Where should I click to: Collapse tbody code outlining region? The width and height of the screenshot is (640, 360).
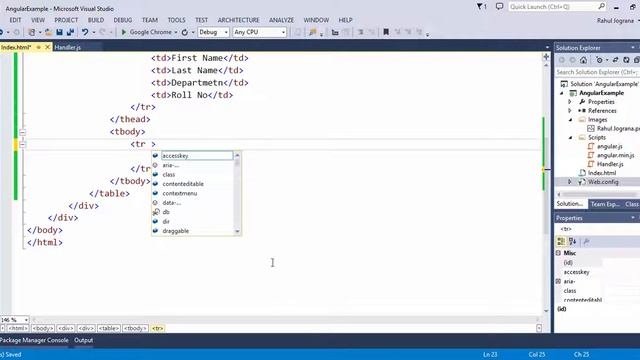(x=22, y=132)
